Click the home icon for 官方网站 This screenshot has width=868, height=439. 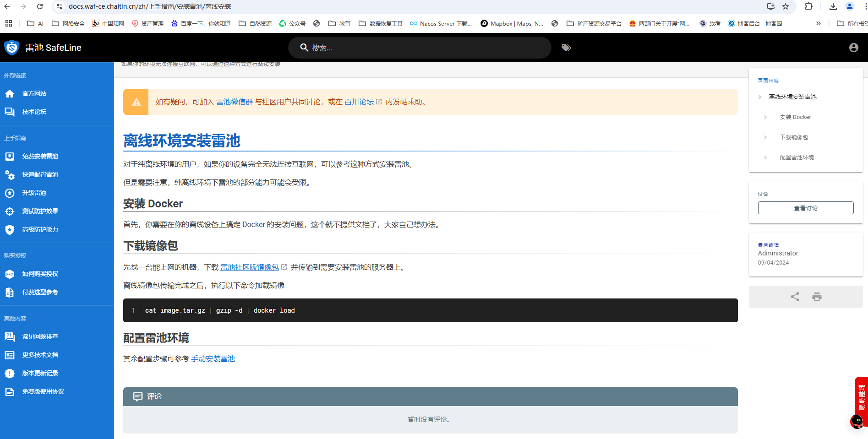coord(10,93)
